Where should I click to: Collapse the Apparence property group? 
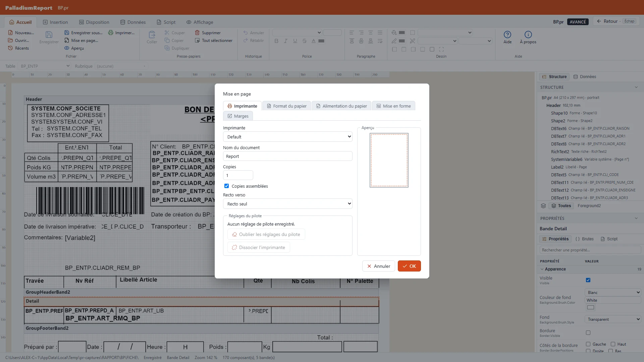pos(542,269)
